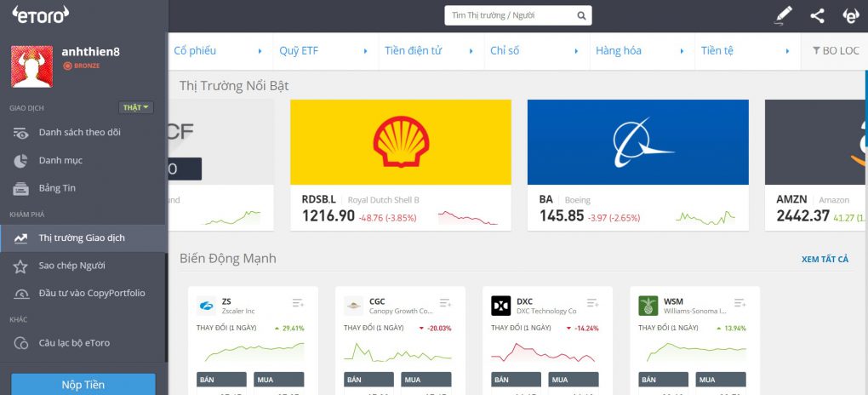Click the magnifier icon in search box
Viewport: 868px width, 395px height.
(581, 15)
